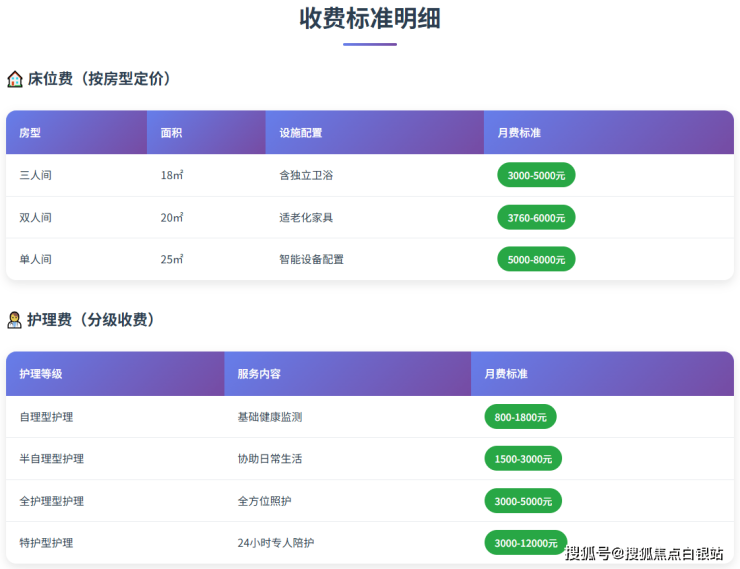This screenshot has height=569, width=740.
Task: Click the 智能设备配置 cell
Action: point(311,259)
